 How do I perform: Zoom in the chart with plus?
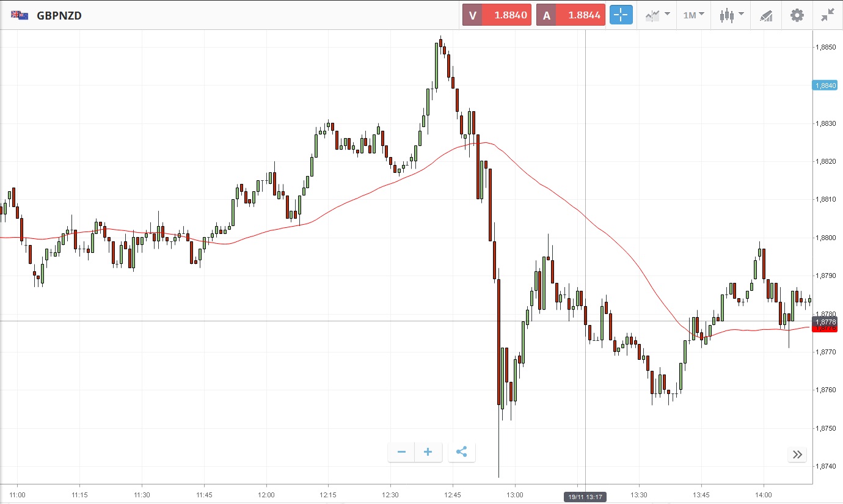pos(428,452)
